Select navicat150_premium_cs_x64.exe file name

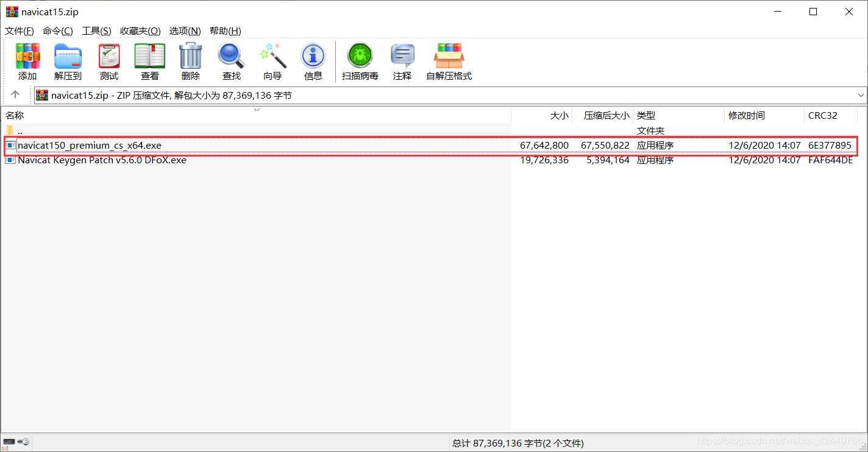pos(90,146)
